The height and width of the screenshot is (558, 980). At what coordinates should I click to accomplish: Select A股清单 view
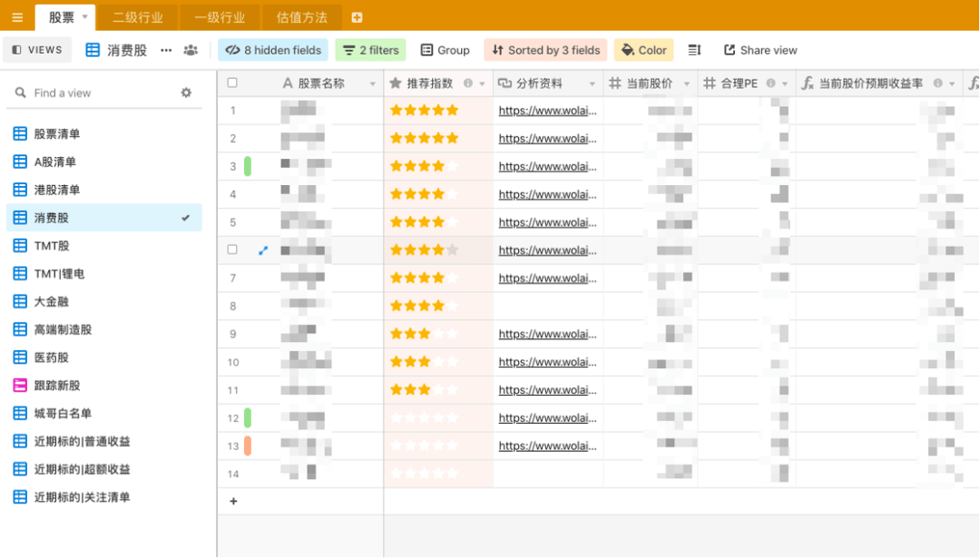pyautogui.click(x=104, y=162)
